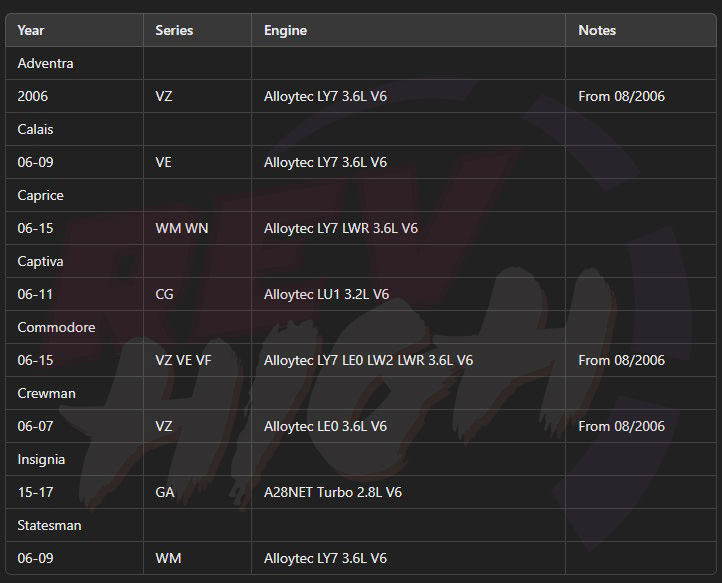Click the VZ VE VF series cell
Image resolution: width=722 pixels, height=583 pixels.
[x=198, y=360]
